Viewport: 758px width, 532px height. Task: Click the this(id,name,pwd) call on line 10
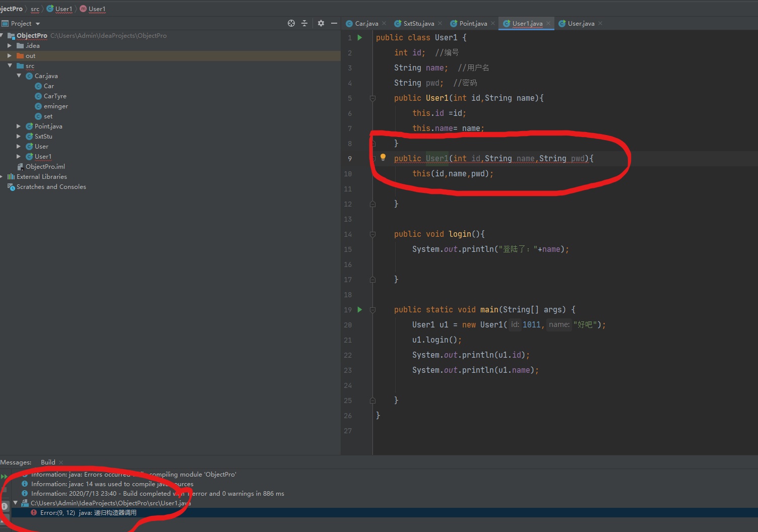[x=453, y=174]
